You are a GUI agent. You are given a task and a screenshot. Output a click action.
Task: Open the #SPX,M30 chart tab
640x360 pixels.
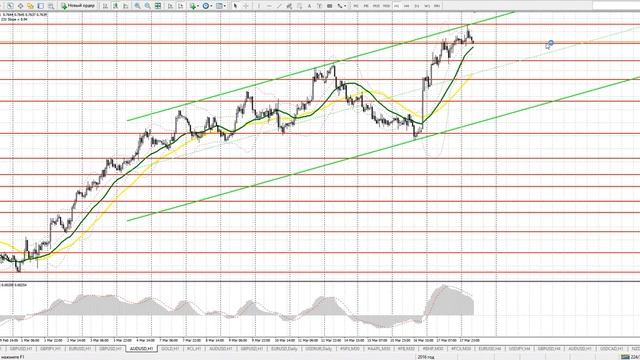349,349
